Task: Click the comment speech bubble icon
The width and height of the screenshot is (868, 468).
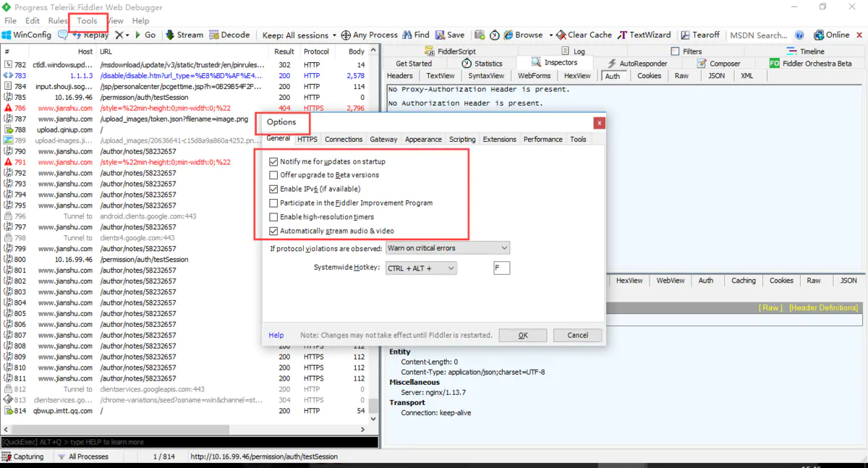Action: (63, 35)
